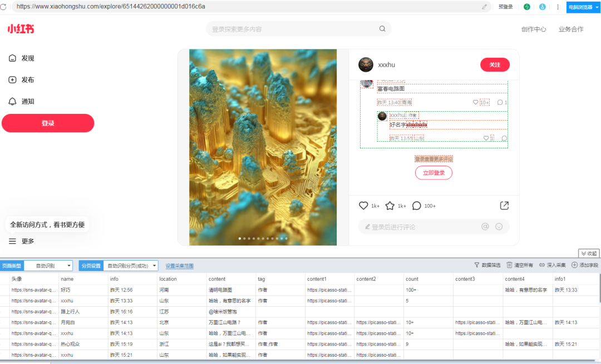
Task: Click the 路上行人 name cell
Action: click(83, 312)
